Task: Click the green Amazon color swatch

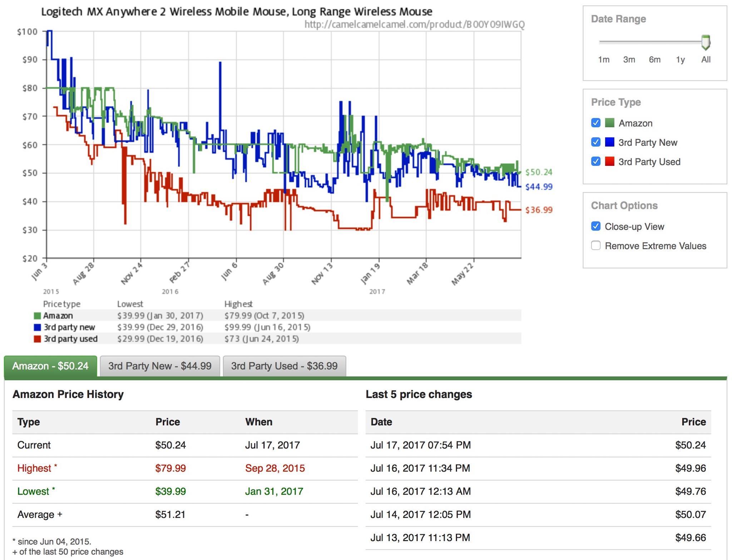Action: pyautogui.click(x=609, y=123)
